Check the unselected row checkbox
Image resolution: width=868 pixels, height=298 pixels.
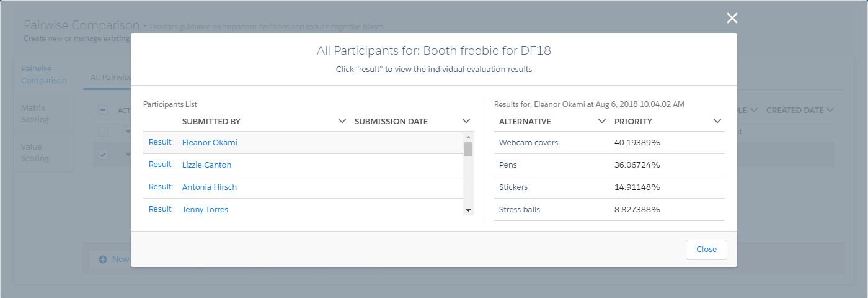104,132
